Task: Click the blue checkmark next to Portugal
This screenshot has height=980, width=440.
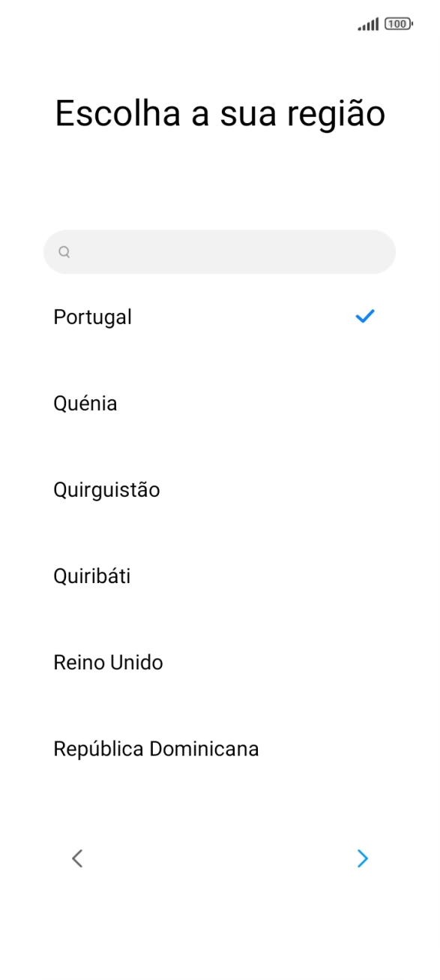Action: pos(364,316)
